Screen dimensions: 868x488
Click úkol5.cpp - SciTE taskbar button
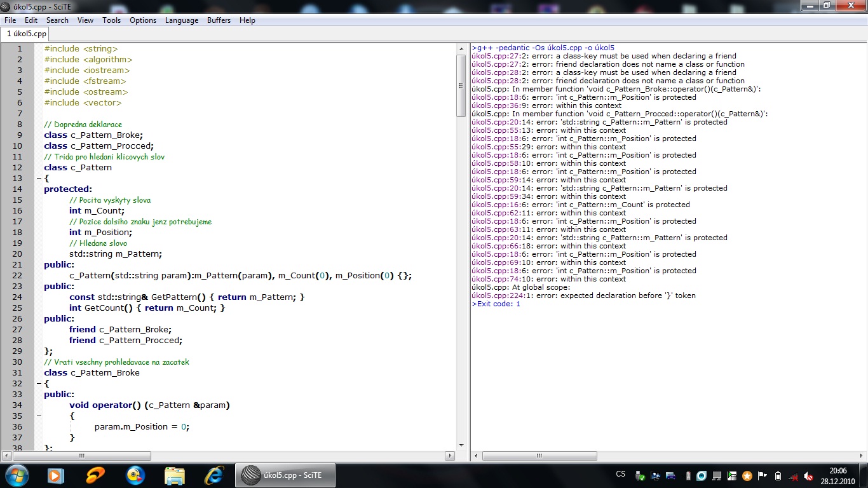pos(285,475)
